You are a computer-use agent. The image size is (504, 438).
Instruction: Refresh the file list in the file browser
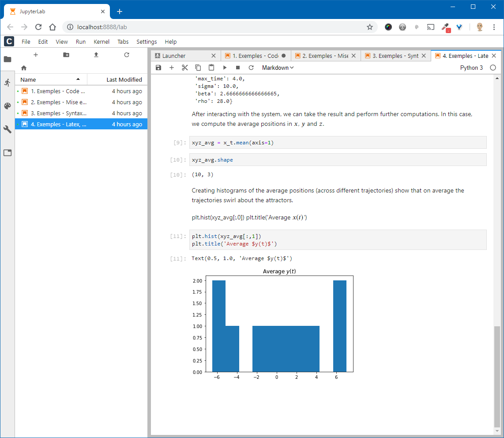[127, 55]
